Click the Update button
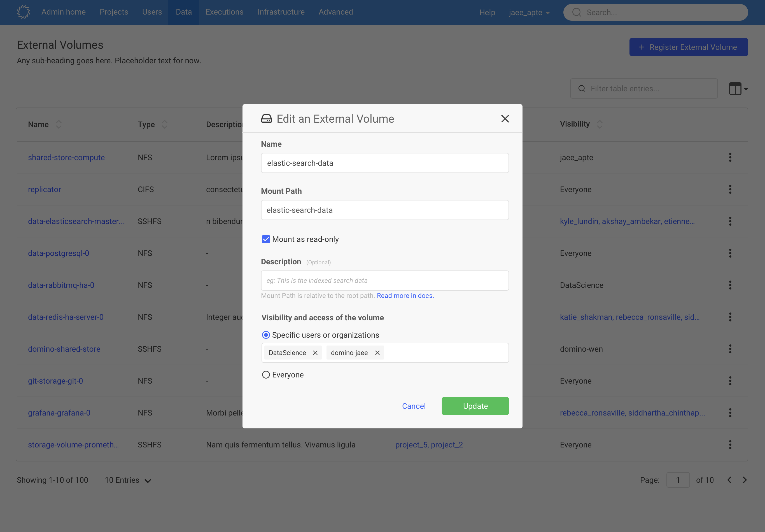The height and width of the screenshot is (532, 765). 475,406
